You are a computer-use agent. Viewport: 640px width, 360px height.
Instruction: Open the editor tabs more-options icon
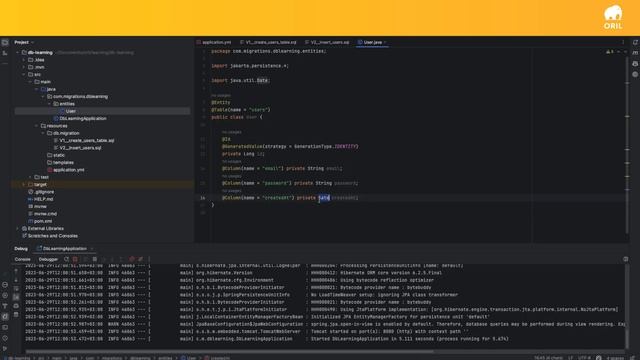(x=623, y=42)
